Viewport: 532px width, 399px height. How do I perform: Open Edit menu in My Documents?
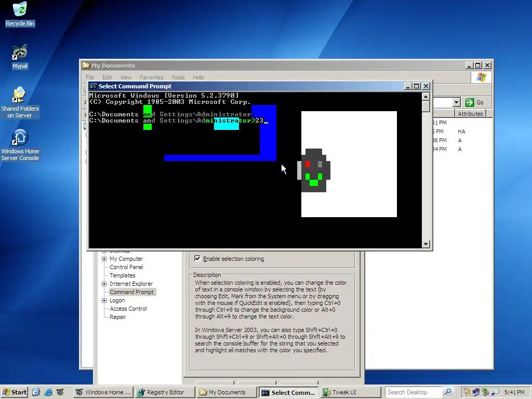pyautogui.click(x=107, y=77)
